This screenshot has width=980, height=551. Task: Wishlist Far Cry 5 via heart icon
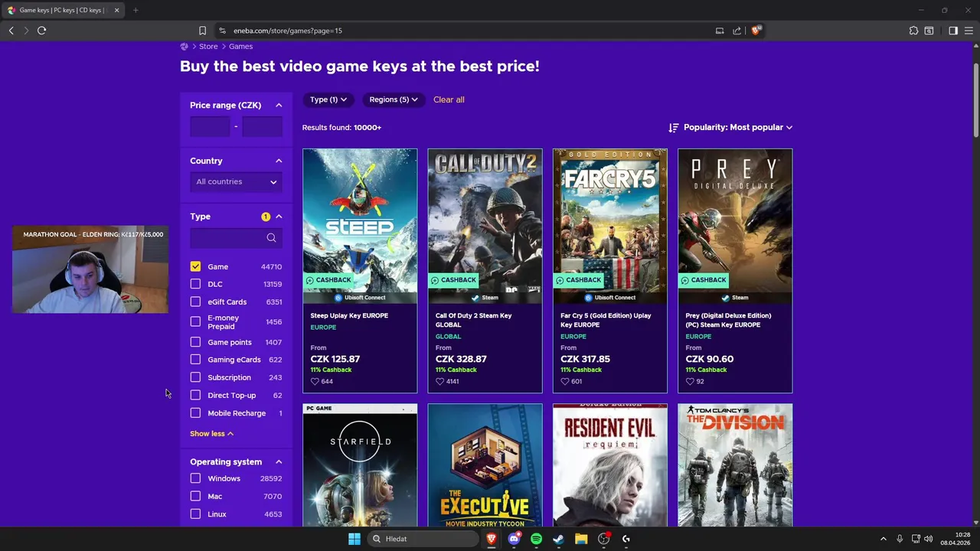pos(565,381)
